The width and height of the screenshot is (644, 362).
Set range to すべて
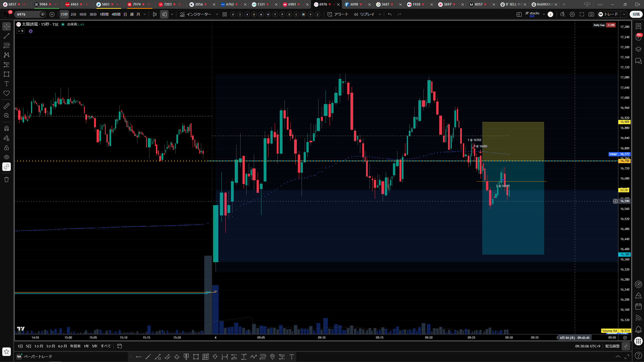[106, 346]
